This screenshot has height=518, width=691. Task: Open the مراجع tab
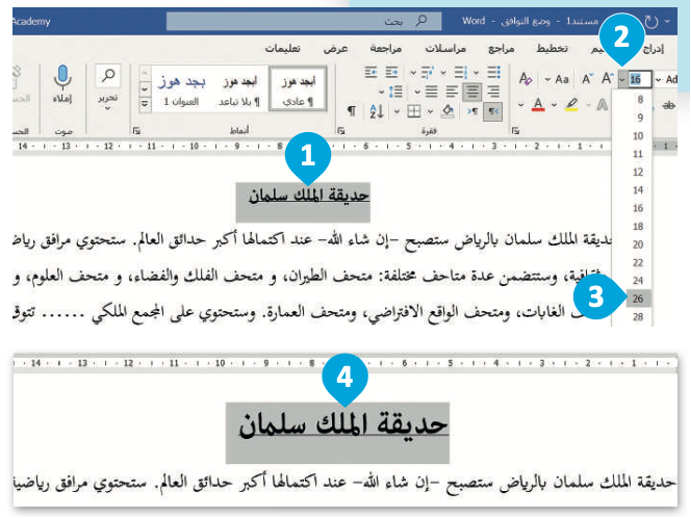point(501,48)
